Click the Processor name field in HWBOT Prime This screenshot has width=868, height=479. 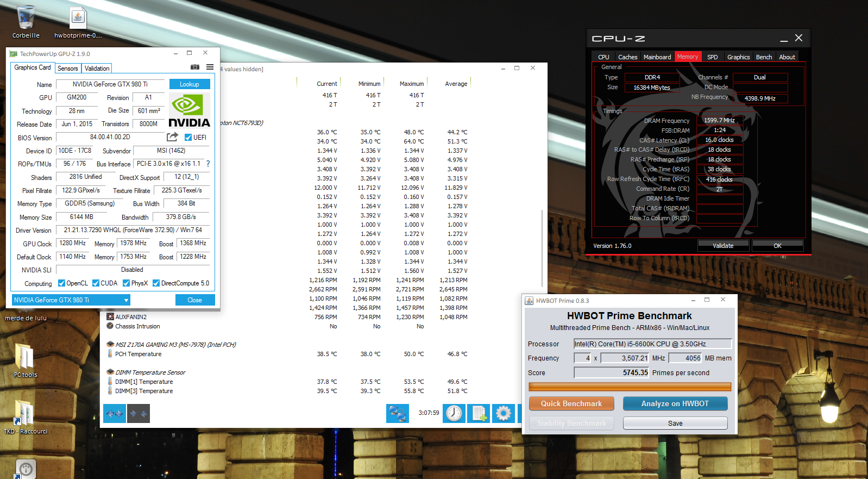pos(653,344)
